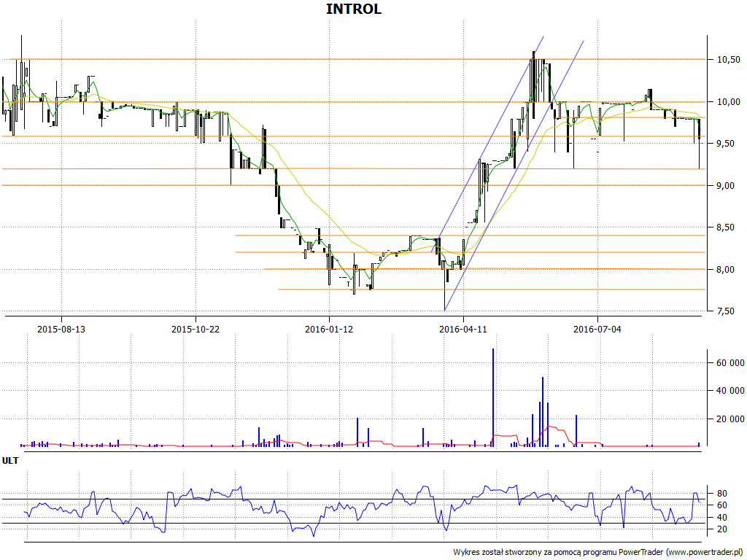Click the ULT indicator label

coord(10,461)
